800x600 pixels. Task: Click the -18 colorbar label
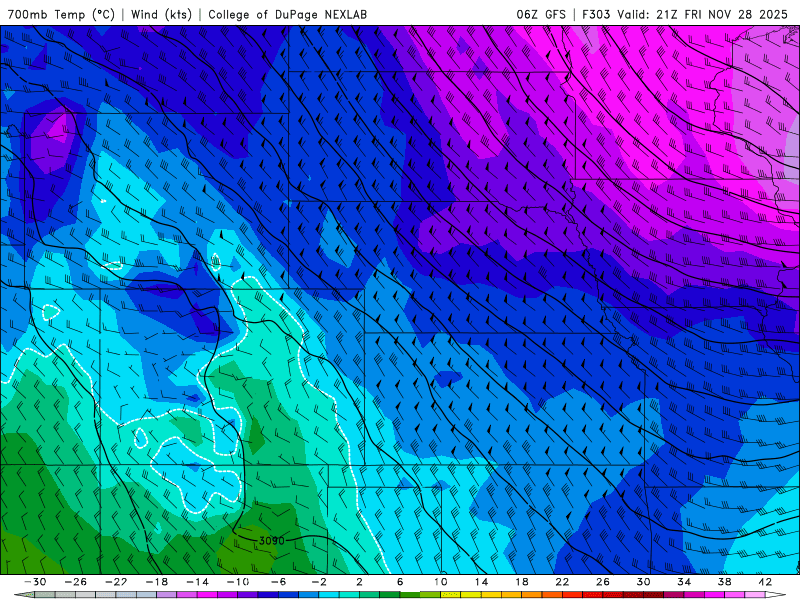pyautogui.click(x=157, y=582)
